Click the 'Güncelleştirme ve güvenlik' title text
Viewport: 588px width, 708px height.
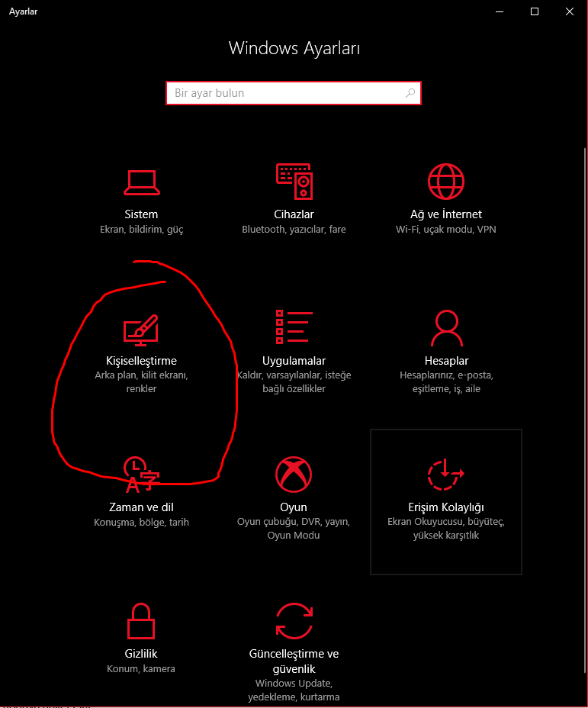click(x=294, y=661)
